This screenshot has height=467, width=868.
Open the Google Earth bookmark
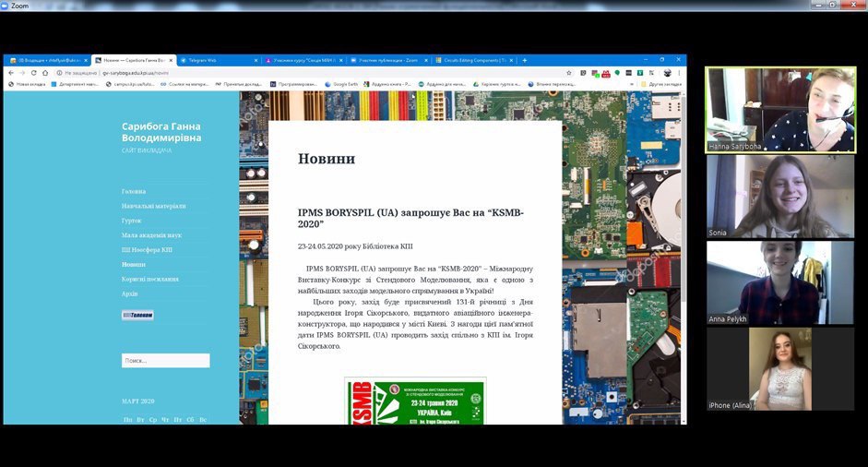[341, 84]
